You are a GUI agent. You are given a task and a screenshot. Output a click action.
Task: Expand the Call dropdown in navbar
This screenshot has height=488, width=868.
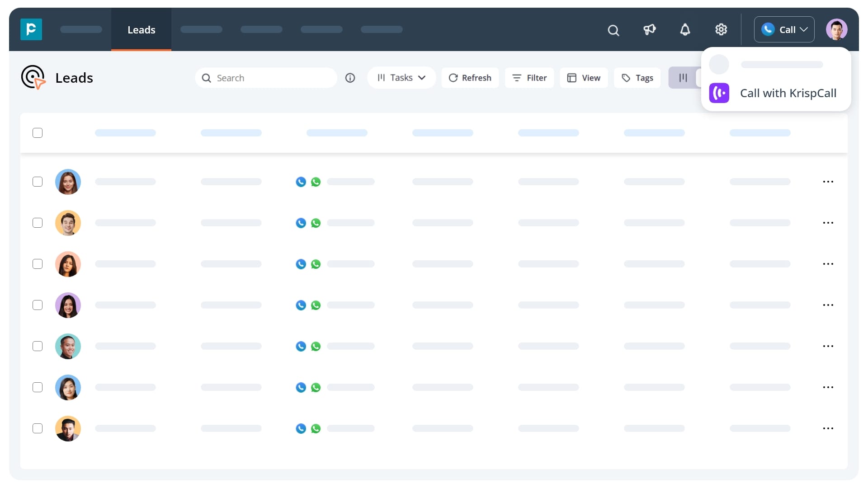tap(784, 30)
